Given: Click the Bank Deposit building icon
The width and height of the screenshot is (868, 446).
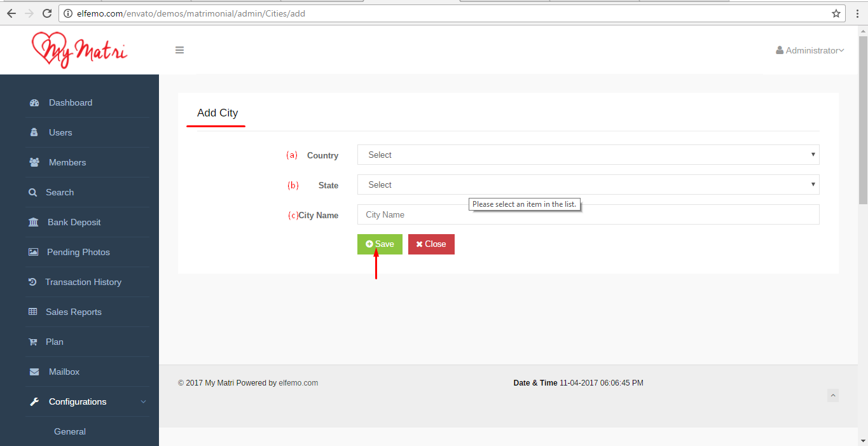Looking at the screenshot, I should [33, 222].
